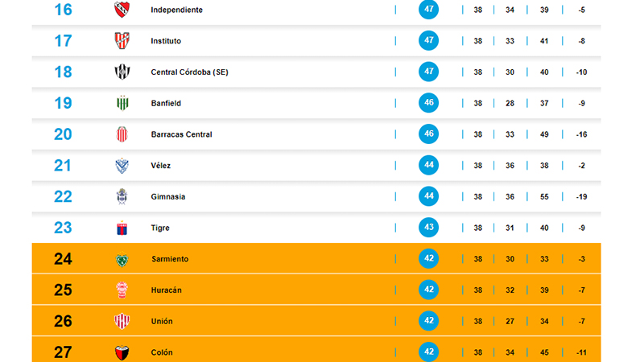Click Vélez's 44 points badge
Image resolution: width=644 pixels, height=362 pixels.
pos(429,165)
